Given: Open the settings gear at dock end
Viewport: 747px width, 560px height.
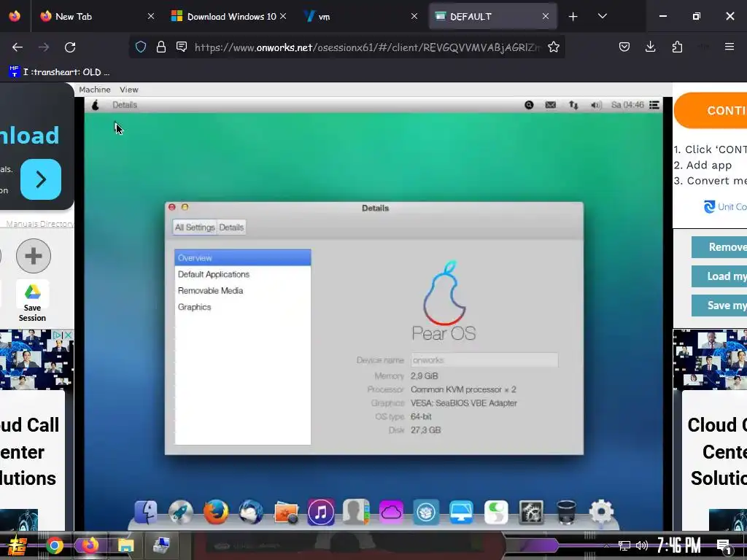Looking at the screenshot, I should (602, 513).
